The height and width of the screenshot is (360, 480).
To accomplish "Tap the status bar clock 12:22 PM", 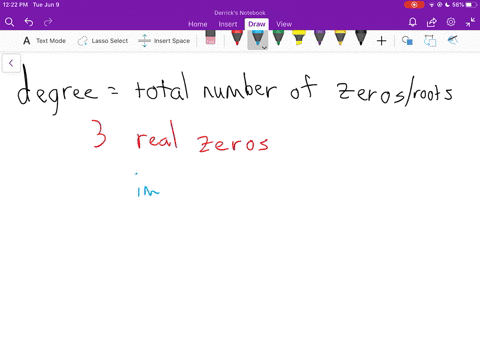I will [x=15, y=5].
